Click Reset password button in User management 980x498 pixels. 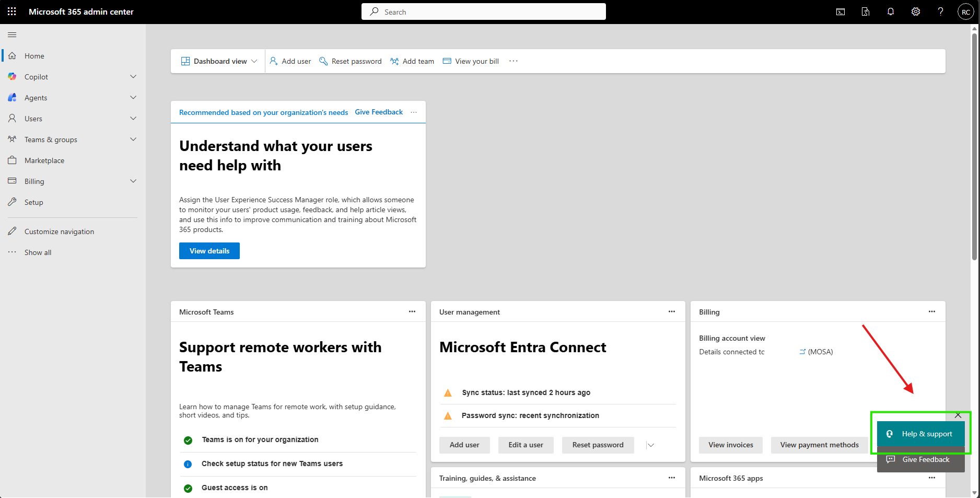[598, 445]
